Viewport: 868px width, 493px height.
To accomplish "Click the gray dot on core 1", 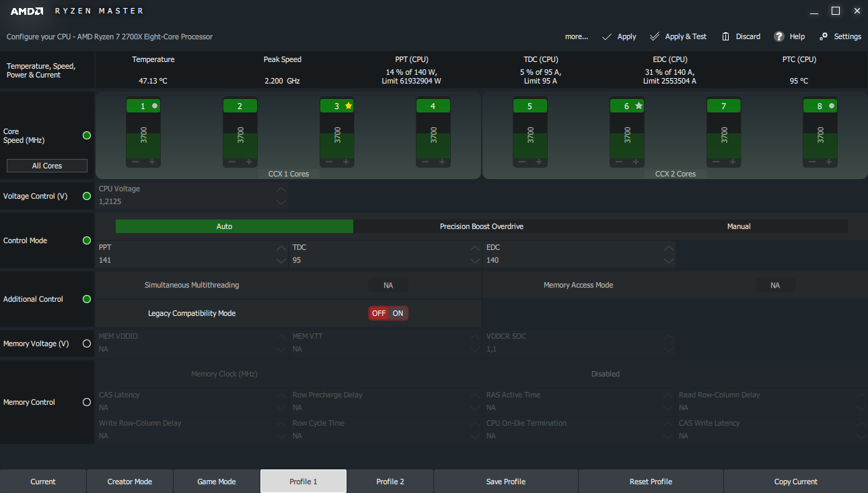I will coord(155,106).
